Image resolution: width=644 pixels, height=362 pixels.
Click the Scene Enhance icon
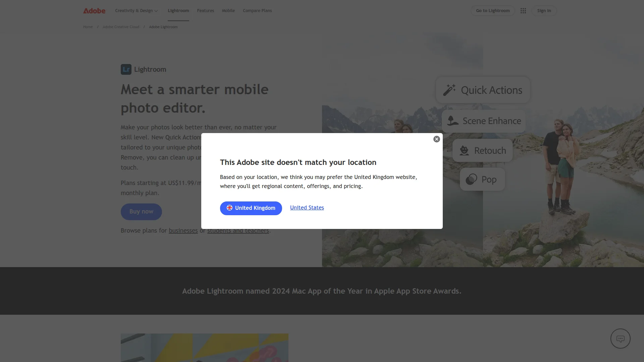[453, 121]
